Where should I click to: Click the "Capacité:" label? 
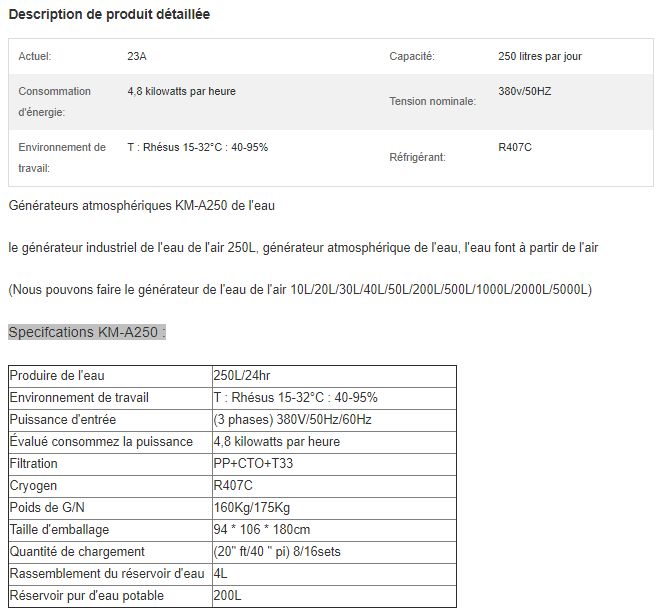coord(411,56)
